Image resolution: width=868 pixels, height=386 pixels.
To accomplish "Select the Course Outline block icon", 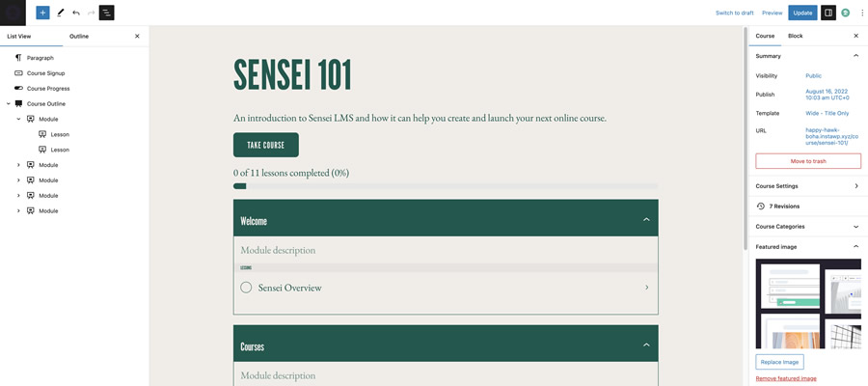I will click(x=18, y=103).
